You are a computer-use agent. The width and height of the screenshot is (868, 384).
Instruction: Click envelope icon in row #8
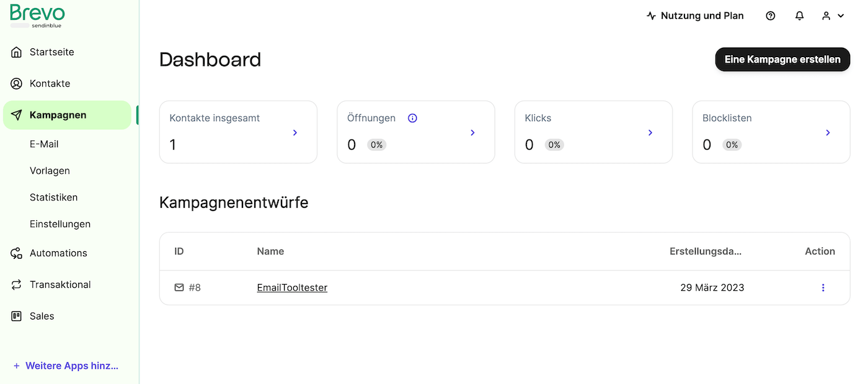click(x=179, y=287)
